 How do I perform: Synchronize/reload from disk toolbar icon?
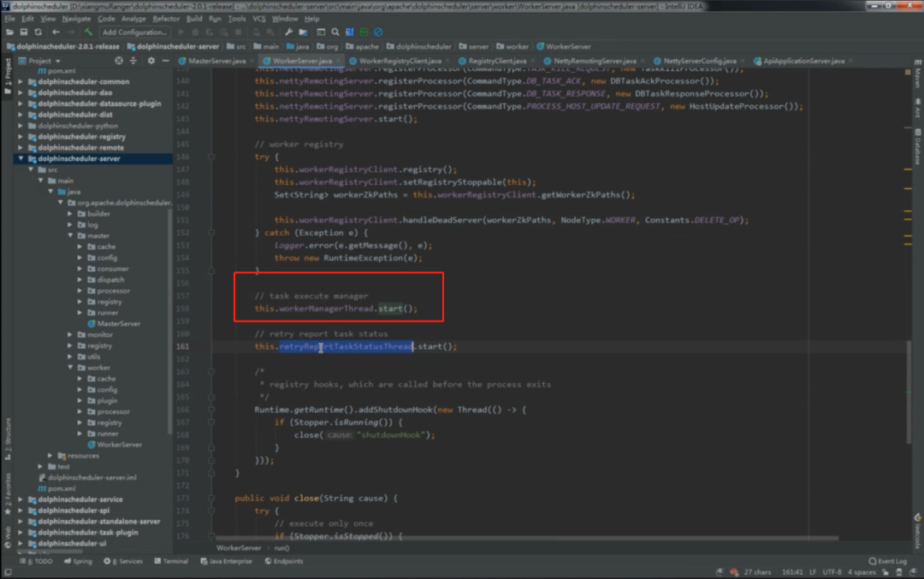pos(38,32)
